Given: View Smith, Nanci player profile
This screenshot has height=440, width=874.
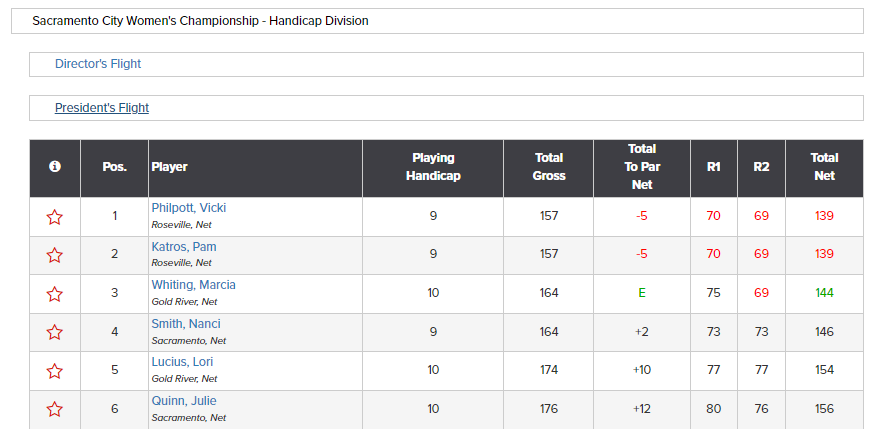Looking at the screenshot, I should click(x=186, y=324).
